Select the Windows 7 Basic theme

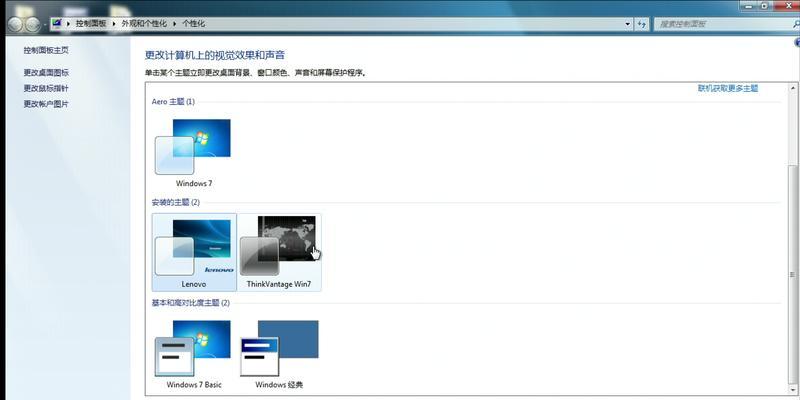point(193,354)
